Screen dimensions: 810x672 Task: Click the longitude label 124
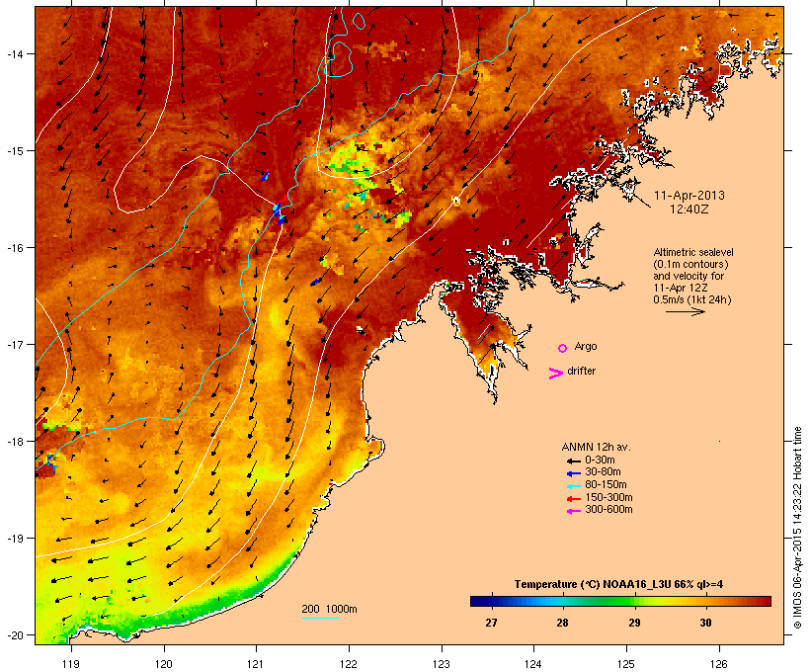tap(533, 664)
